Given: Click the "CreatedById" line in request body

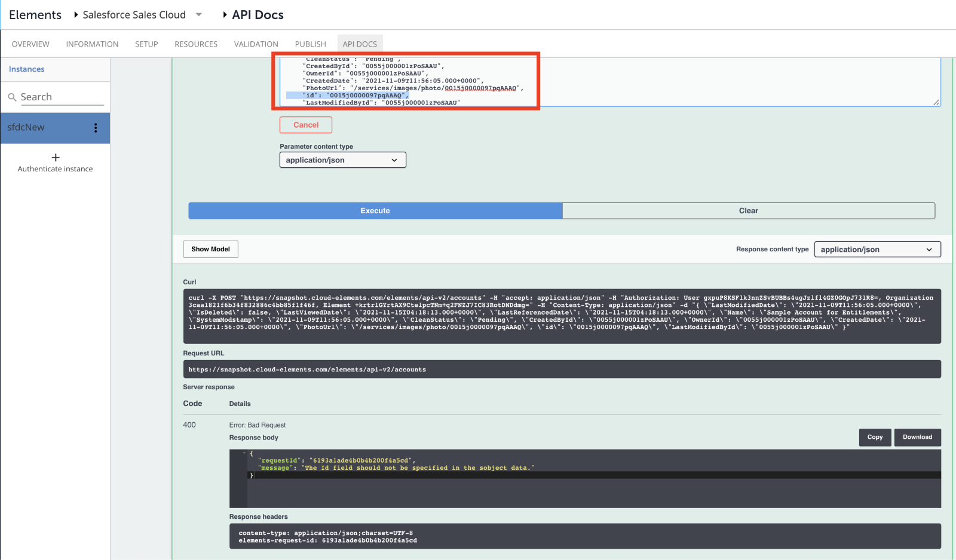Looking at the screenshot, I should [373, 66].
